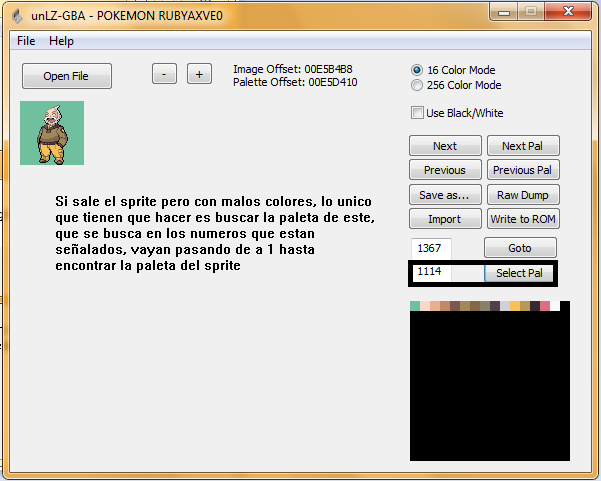Click the Image Offset: 00E5B4B8 text
601x481 pixels.
click(x=292, y=69)
